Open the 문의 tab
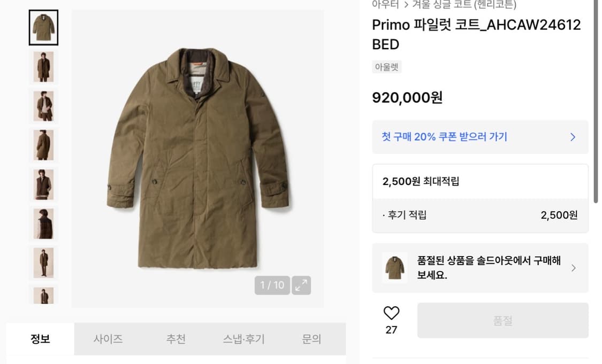The height and width of the screenshot is (364, 602). 311,339
